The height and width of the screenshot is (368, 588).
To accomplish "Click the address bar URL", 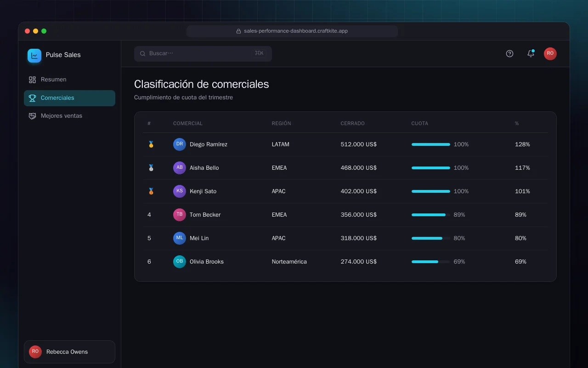I will (296, 31).
